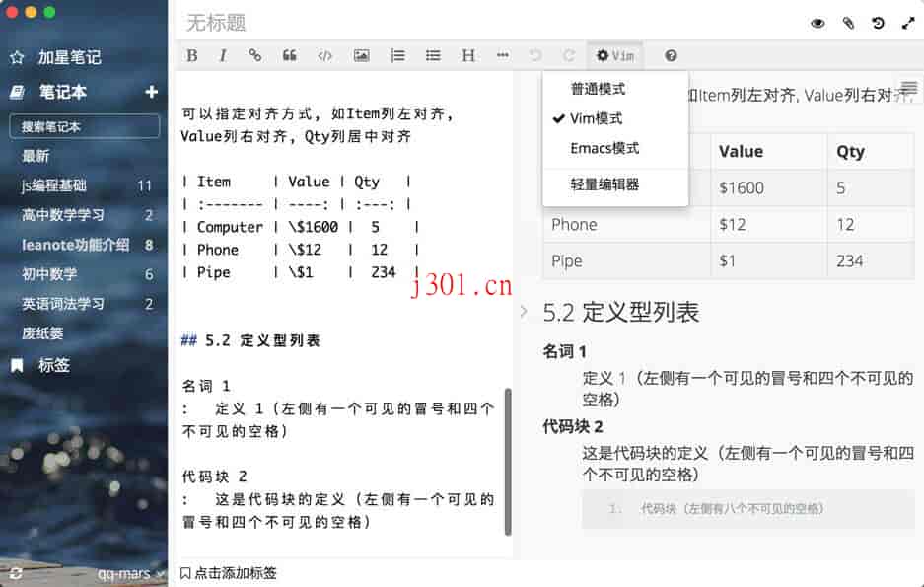
Task: Confirm the checked Vim模式 option
Action: coord(603,116)
